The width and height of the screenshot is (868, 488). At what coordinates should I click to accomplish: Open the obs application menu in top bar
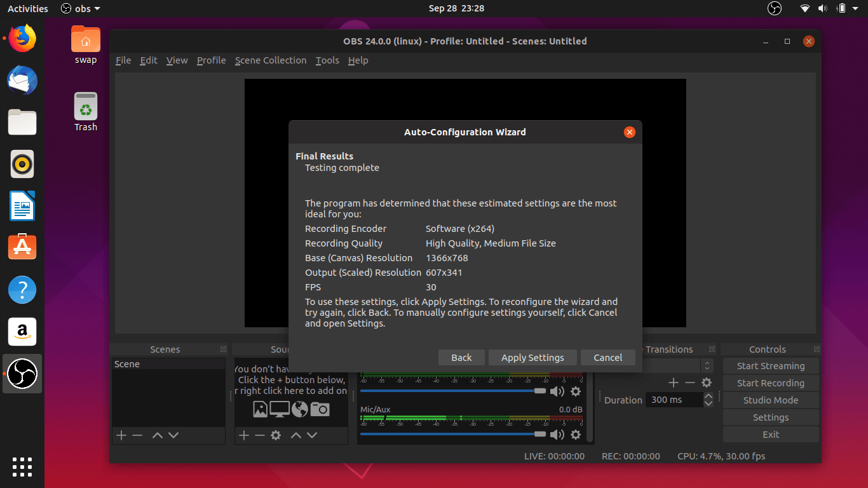(x=81, y=8)
